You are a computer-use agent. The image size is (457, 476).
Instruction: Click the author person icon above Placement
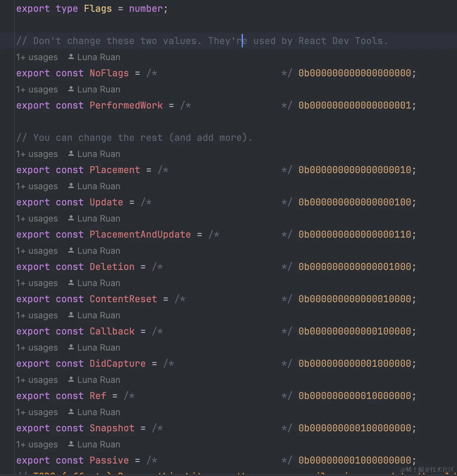pyautogui.click(x=71, y=154)
